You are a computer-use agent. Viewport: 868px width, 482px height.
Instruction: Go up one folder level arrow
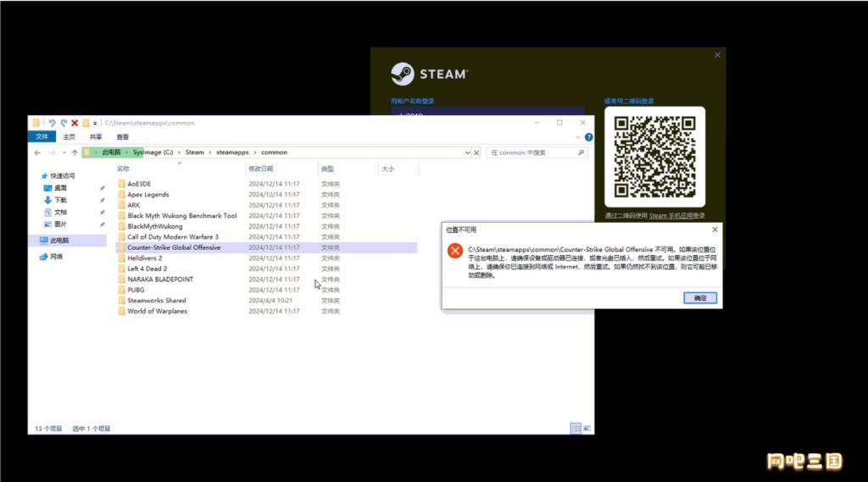[75, 152]
